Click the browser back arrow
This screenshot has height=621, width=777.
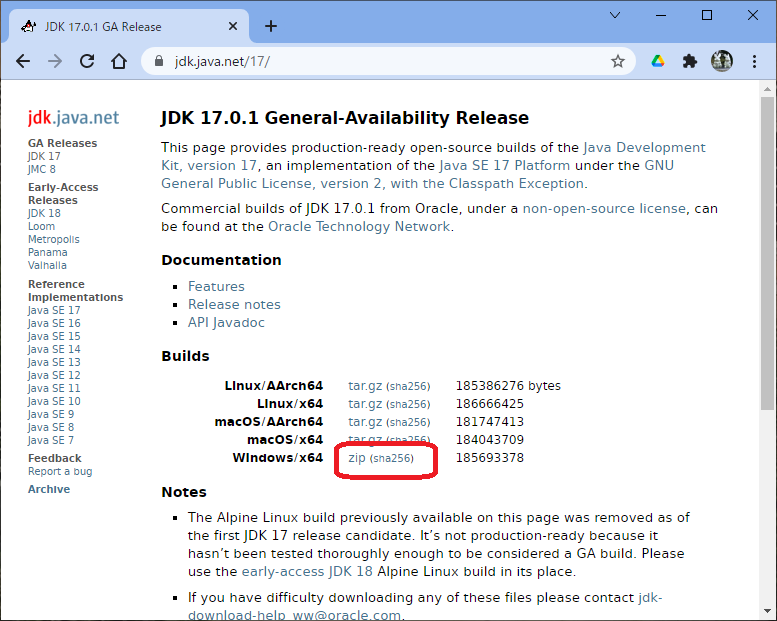(x=23, y=61)
